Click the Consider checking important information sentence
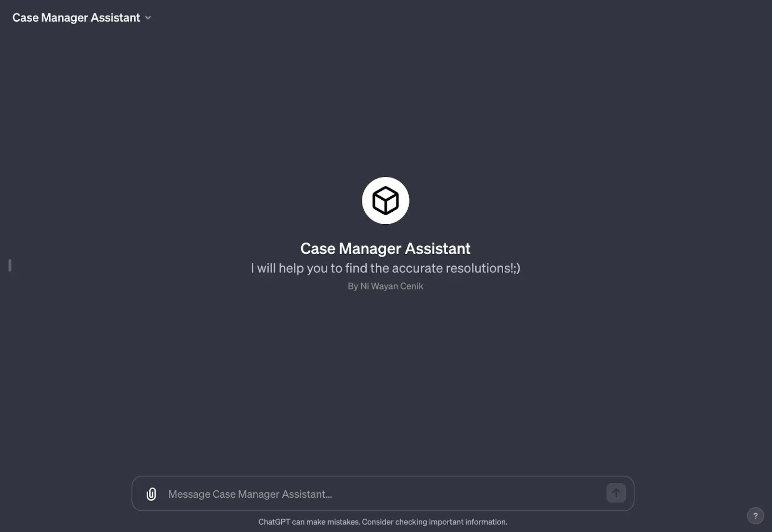 tap(435, 522)
